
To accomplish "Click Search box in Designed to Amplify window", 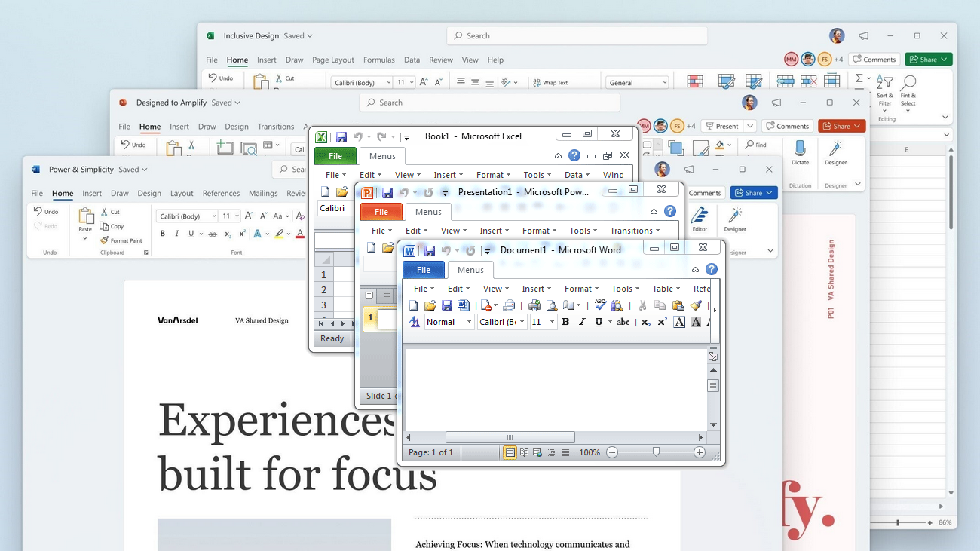I will tap(490, 103).
